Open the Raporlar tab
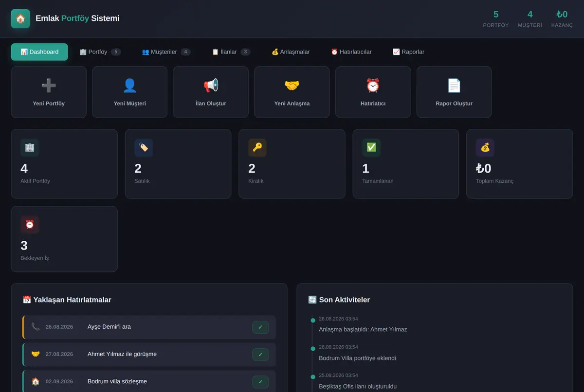Image resolution: width=584 pixels, height=392 pixels. coord(409,52)
